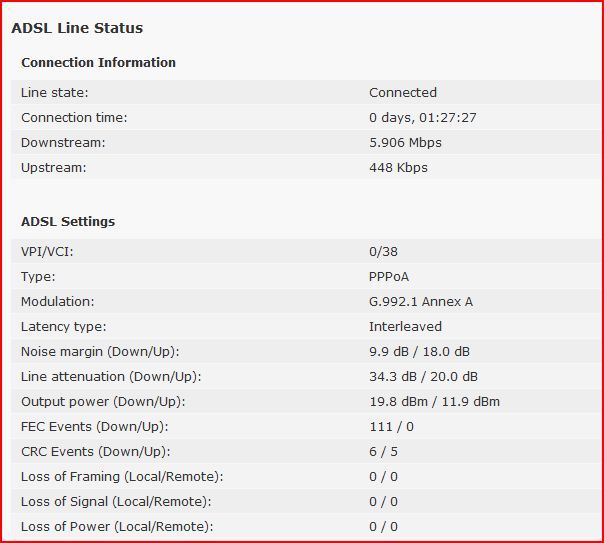Click the Line state Connected value
604x543 pixels.
(403, 92)
